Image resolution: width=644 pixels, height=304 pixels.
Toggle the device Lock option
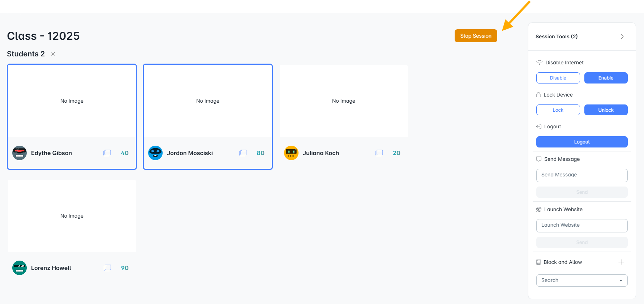[x=558, y=110]
